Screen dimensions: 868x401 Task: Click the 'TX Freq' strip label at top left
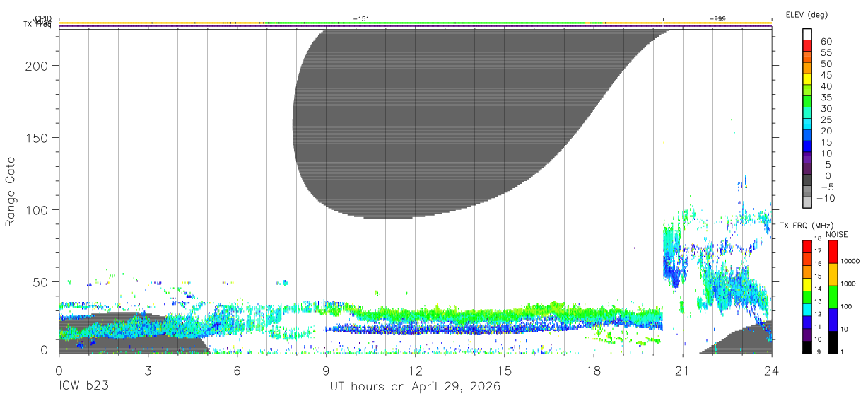tap(37, 25)
